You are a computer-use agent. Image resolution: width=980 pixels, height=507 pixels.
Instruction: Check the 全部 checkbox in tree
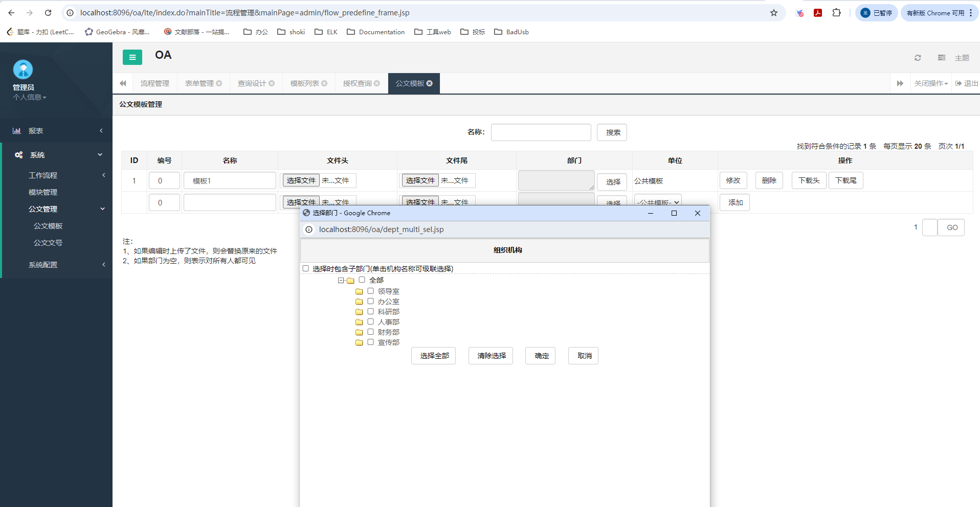click(x=362, y=280)
